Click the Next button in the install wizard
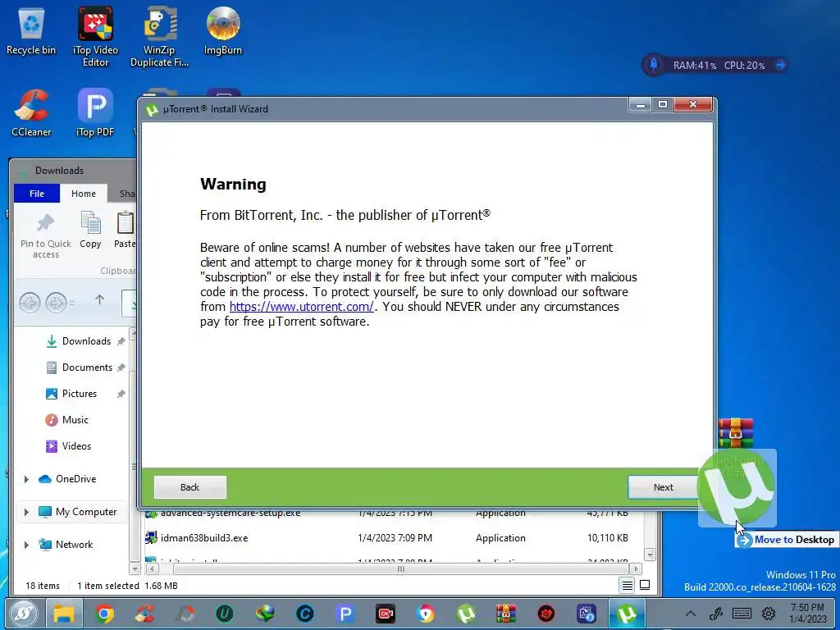 point(663,487)
